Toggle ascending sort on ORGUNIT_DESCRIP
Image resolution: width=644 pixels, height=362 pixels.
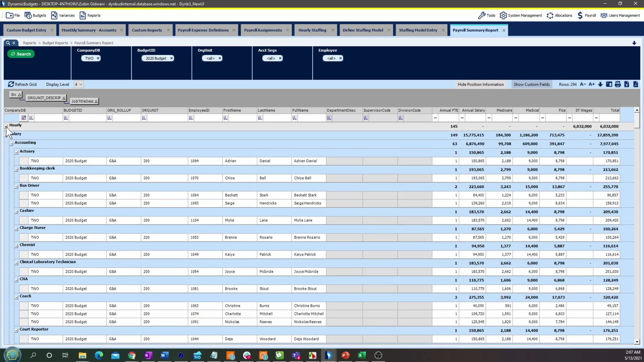pos(64,98)
